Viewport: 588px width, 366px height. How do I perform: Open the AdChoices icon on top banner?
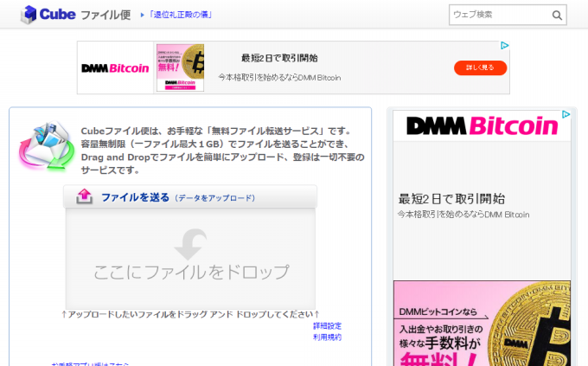pyautogui.click(x=505, y=45)
